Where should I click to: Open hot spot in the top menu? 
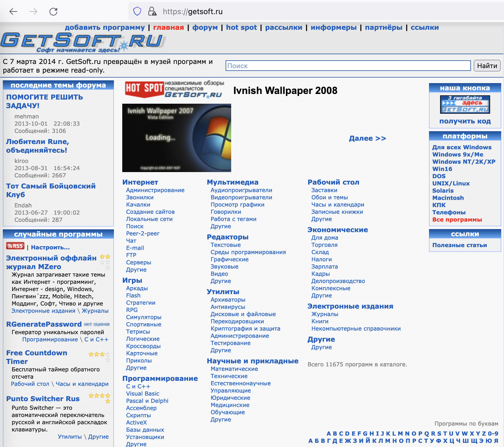tap(241, 28)
